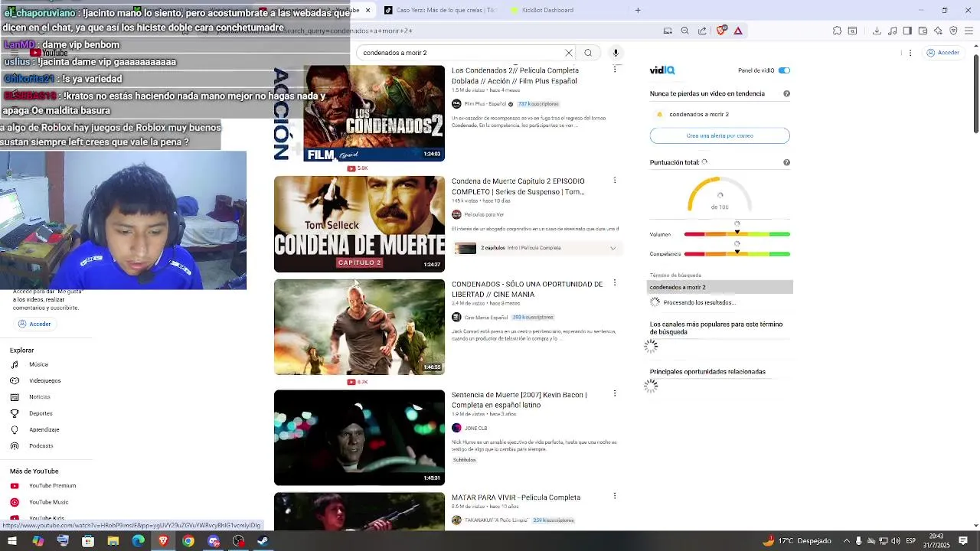Image resolution: width=980 pixels, height=551 pixels.
Task: Open Google Chrome from the taskbar
Action: click(188, 541)
